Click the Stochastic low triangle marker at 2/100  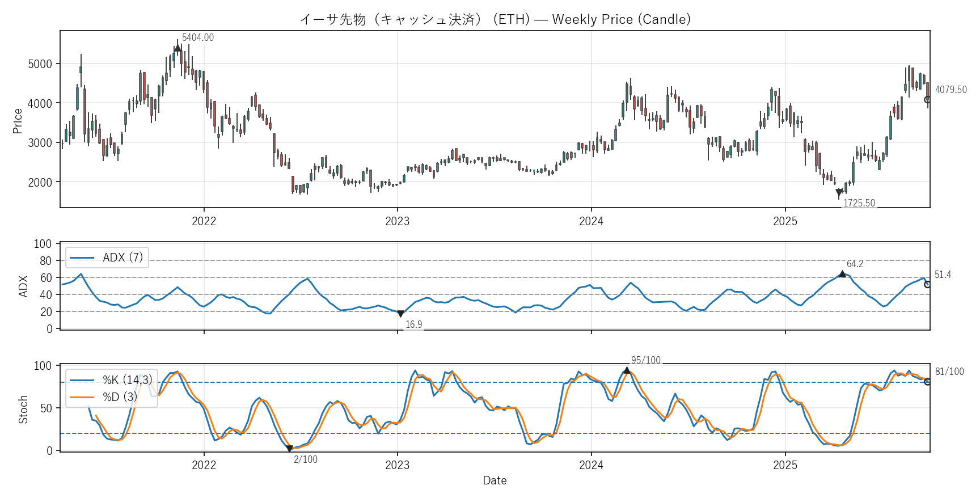pos(289,449)
